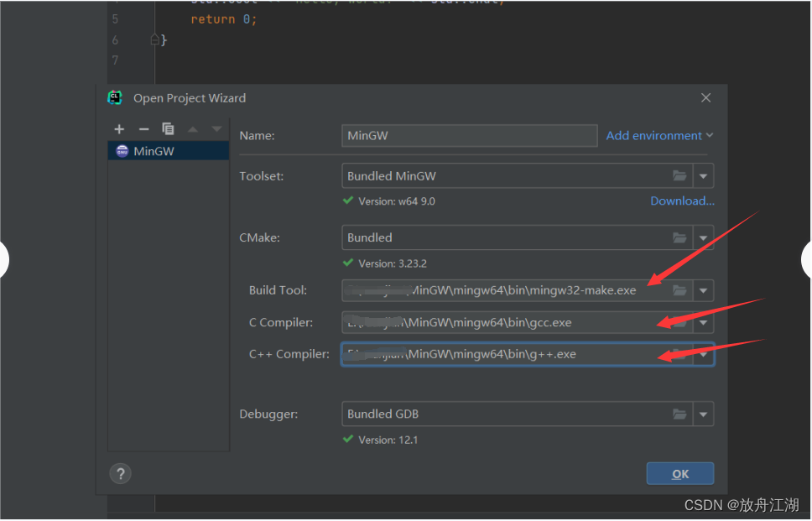Viewport: 812px width, 521px height.
Task: Click the Name field containing MinGW
Action: pyautogui.click(x=469, y=135)
